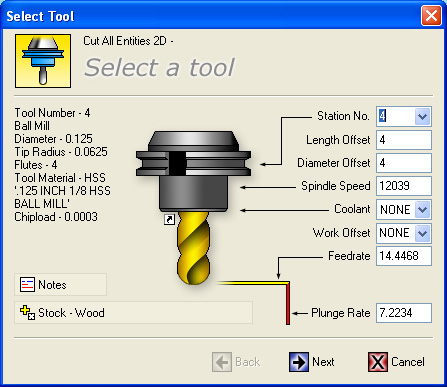
Task: Click the Diameter Offset label
Action: point(334,163)
